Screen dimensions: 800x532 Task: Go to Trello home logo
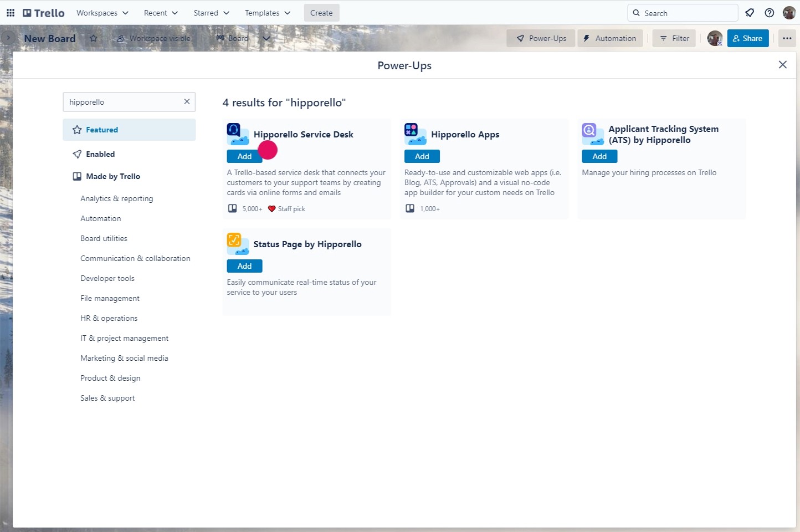[44, 13]
